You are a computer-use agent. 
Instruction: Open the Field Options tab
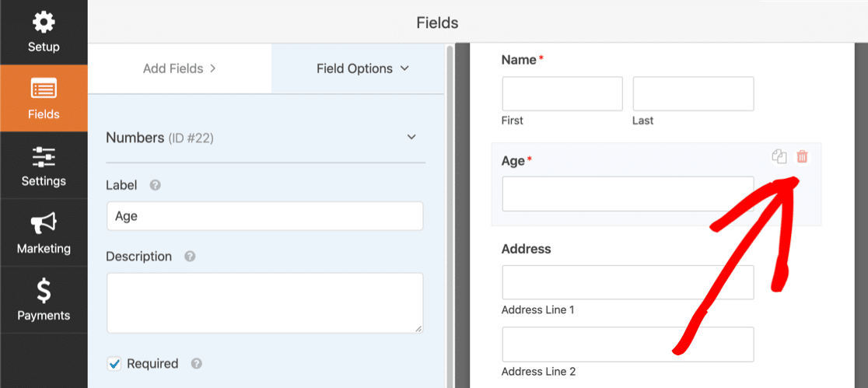coord(362,68)
